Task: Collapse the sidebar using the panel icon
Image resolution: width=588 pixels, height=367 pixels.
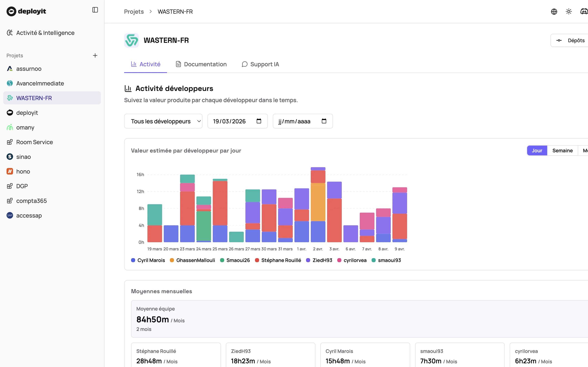Action: click(x=95, y=10)
